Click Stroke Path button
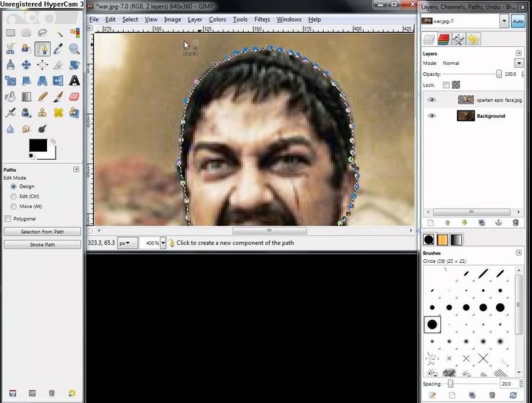532x403 pixels. coord(43,245)
